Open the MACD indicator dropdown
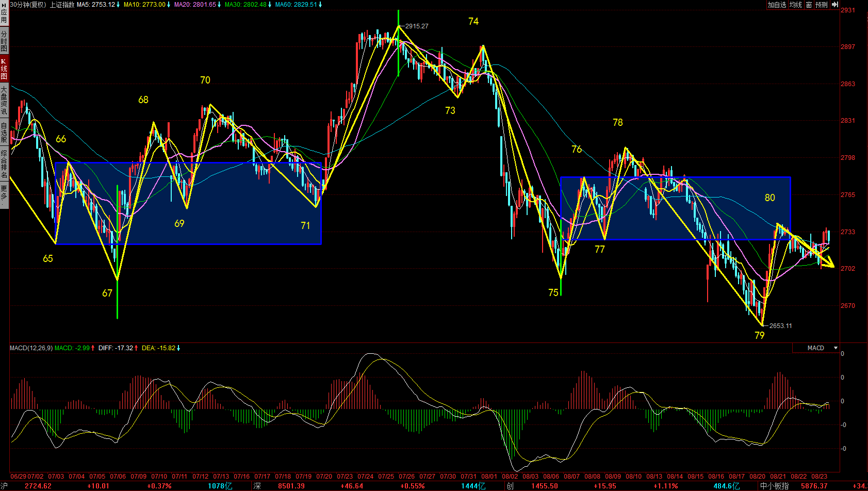This screenshot has width=868, height=491. pos(836,348)
